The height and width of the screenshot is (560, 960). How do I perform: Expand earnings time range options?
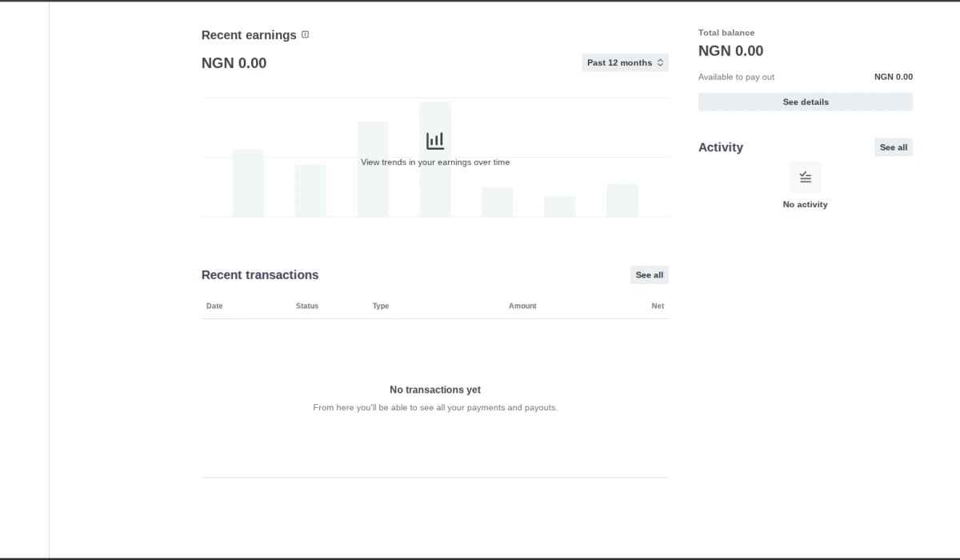click(625, 62)
